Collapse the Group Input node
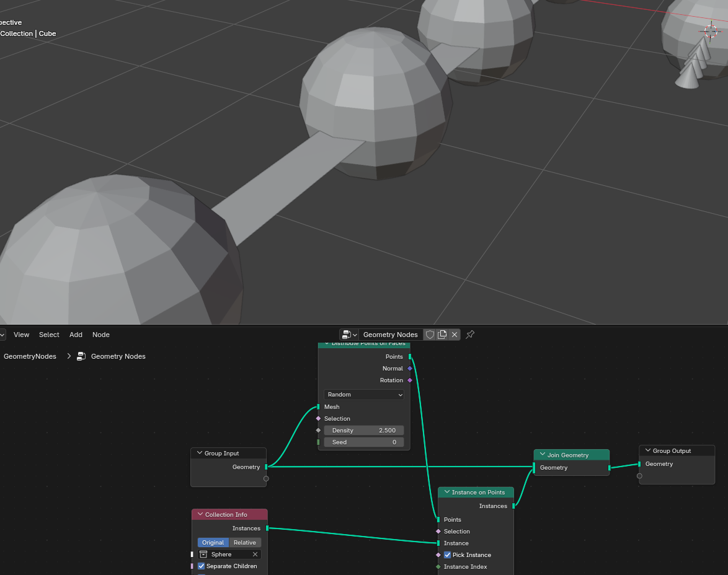Image resolution: width=728 pixels, height=575 pixels. point(200,453)
